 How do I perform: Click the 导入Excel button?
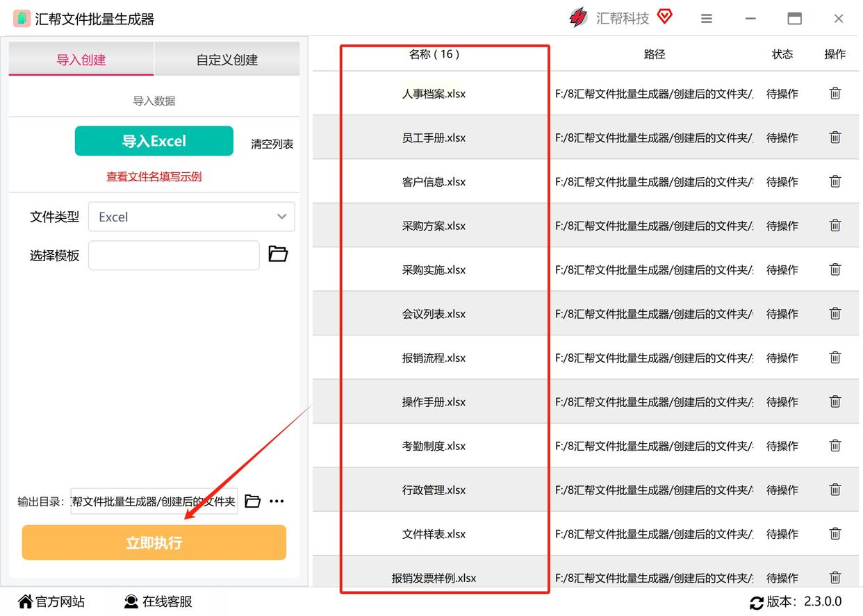154,141
